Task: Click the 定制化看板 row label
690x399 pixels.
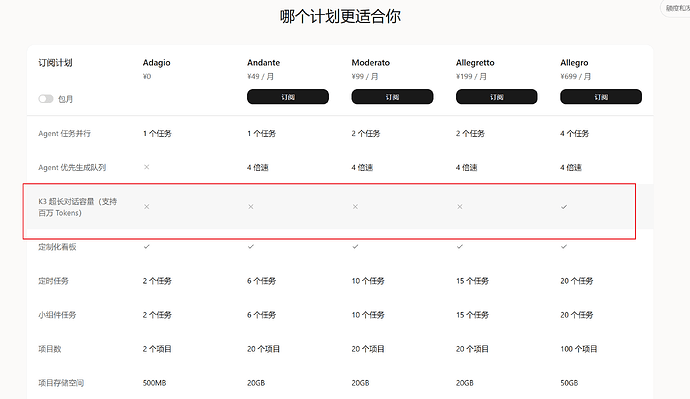Action: pyautogui.click(x=57, y=247)
